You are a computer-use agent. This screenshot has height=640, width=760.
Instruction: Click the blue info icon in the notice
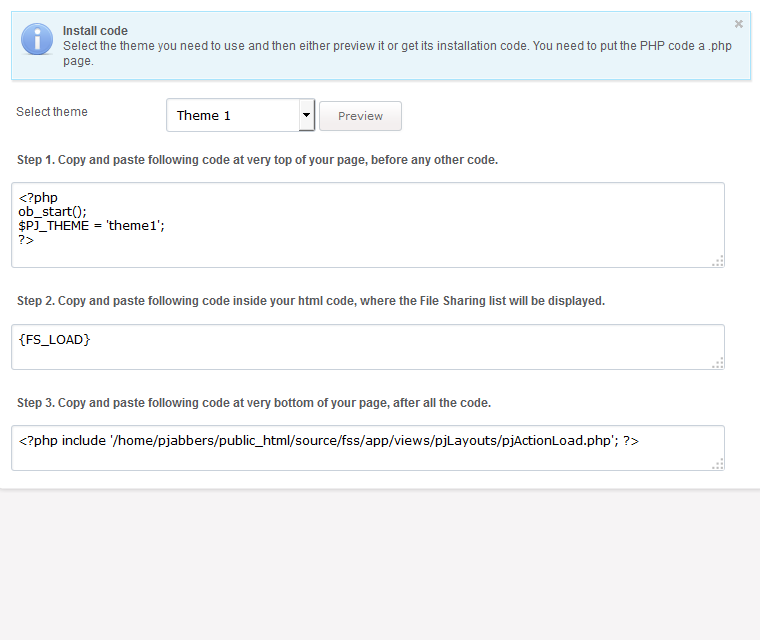click(37, 39)
